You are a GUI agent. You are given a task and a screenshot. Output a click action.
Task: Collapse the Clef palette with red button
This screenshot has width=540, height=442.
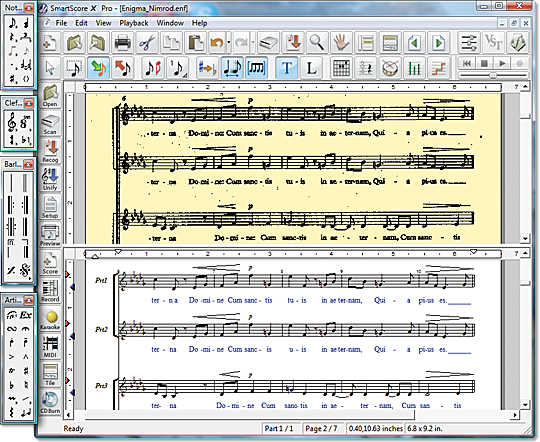(x=29, y=103)
